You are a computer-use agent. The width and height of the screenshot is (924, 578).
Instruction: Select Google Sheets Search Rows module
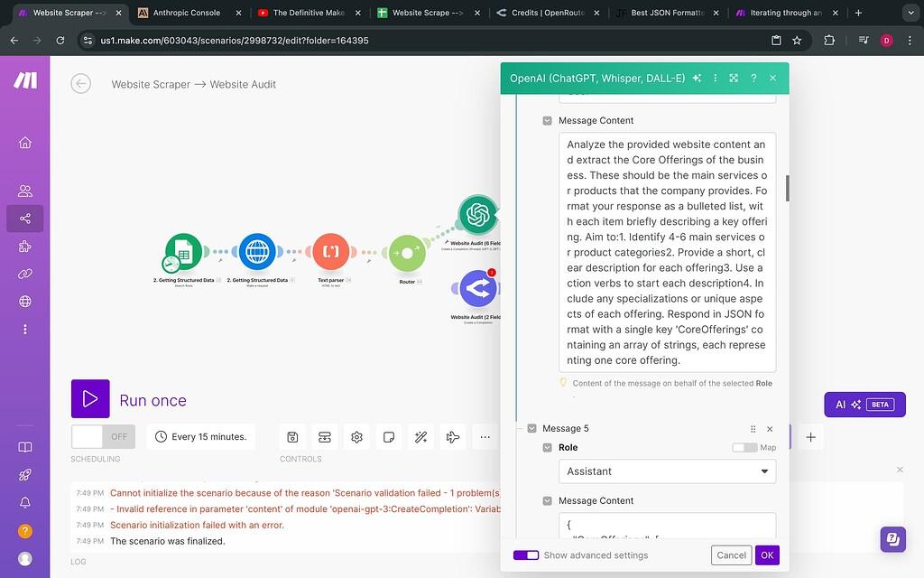click(183, 252)
